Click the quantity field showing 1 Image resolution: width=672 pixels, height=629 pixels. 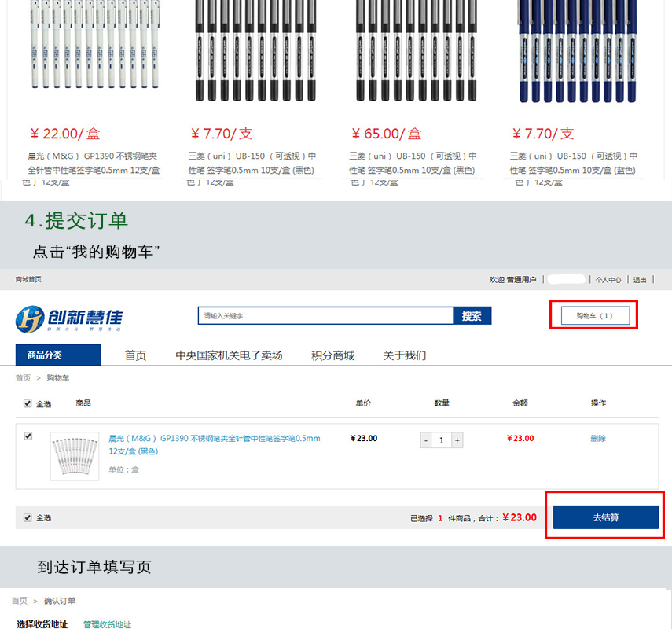(x=442, y=440)
